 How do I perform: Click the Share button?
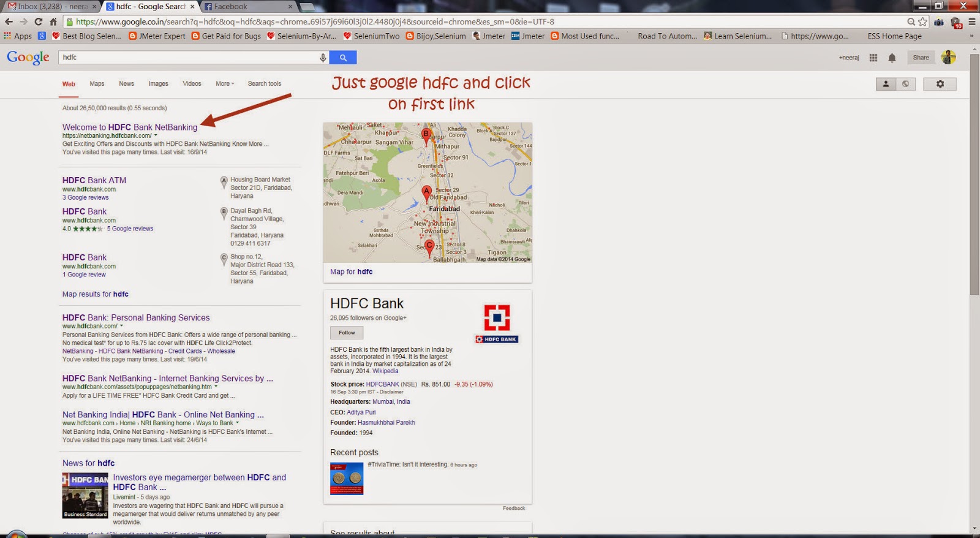[x=921, y=58]
